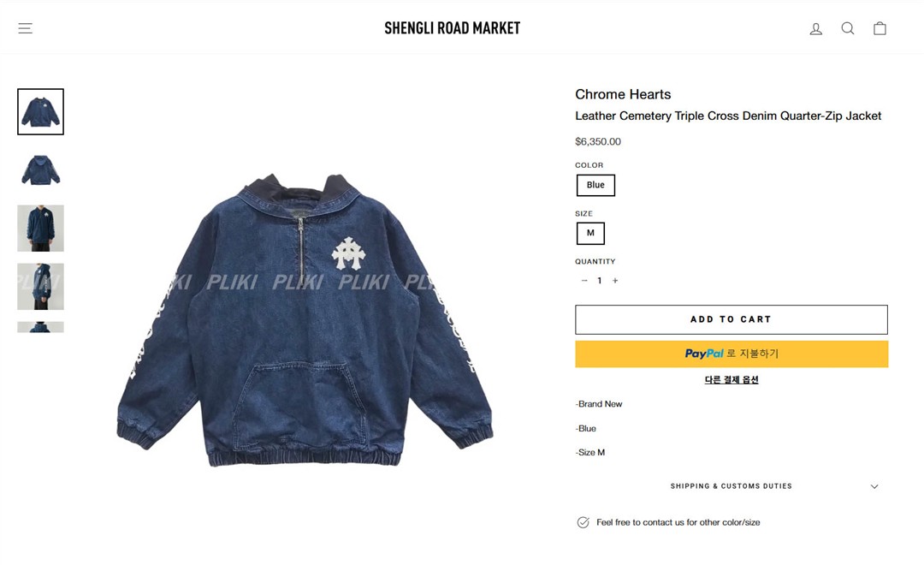
Task: Decrease quantity with the minus icon
Action: pyautogui.click(x=584, y=281)
